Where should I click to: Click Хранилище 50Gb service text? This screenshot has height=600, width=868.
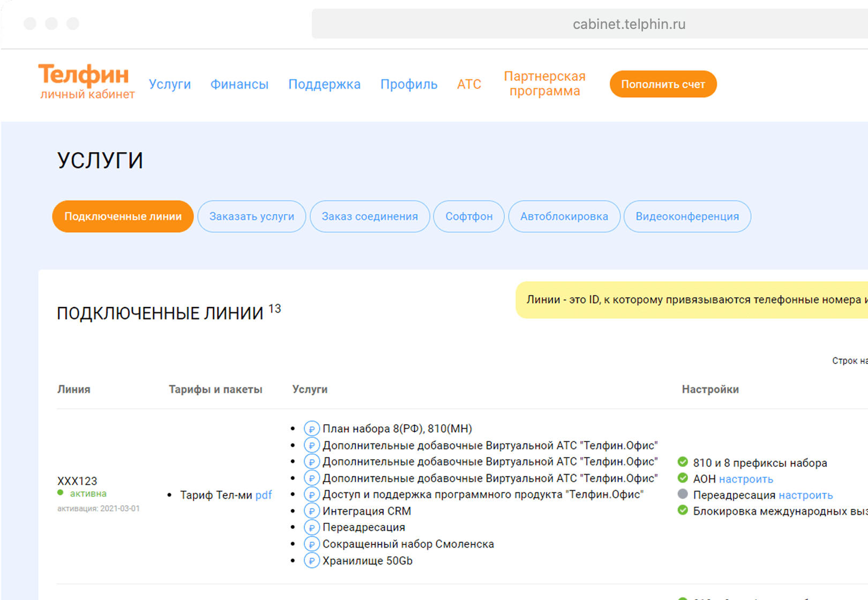pos(368,561)
